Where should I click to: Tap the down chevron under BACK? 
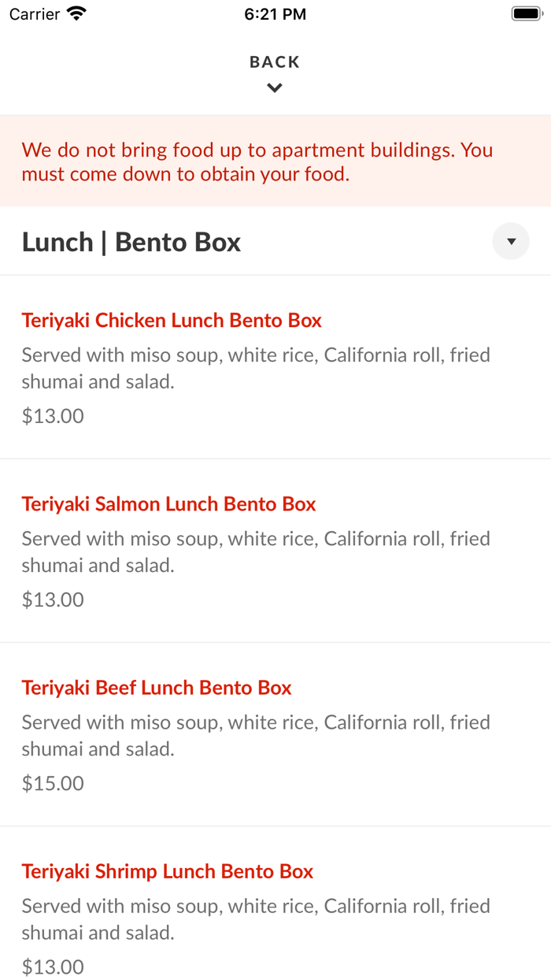(275, 88)
